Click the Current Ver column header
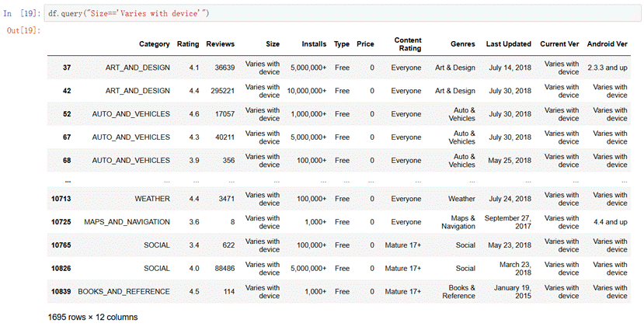 pyautogui.click(x=559, y=44)
